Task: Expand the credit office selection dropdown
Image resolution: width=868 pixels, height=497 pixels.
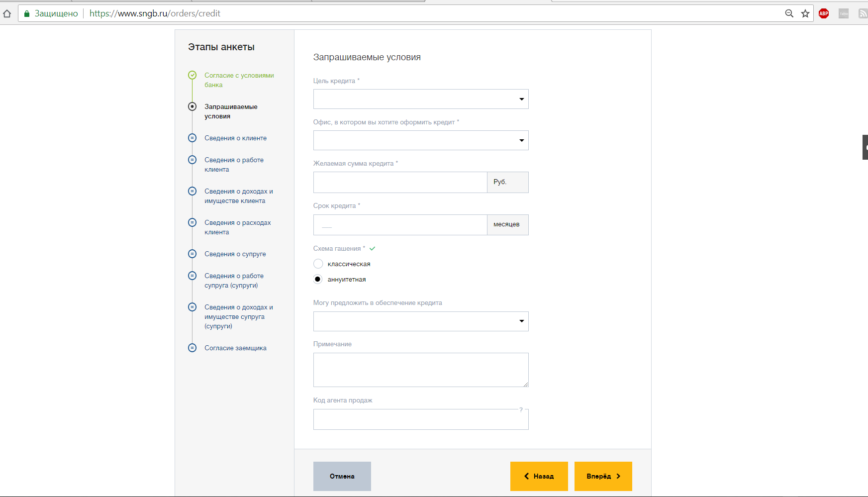Action: pos(420,140)
